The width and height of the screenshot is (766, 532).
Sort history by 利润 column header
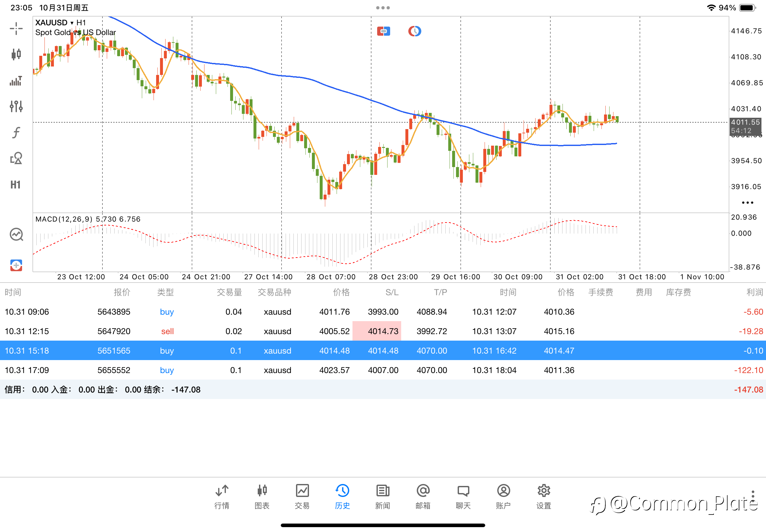pyautogui.click(x=754, y=292)
